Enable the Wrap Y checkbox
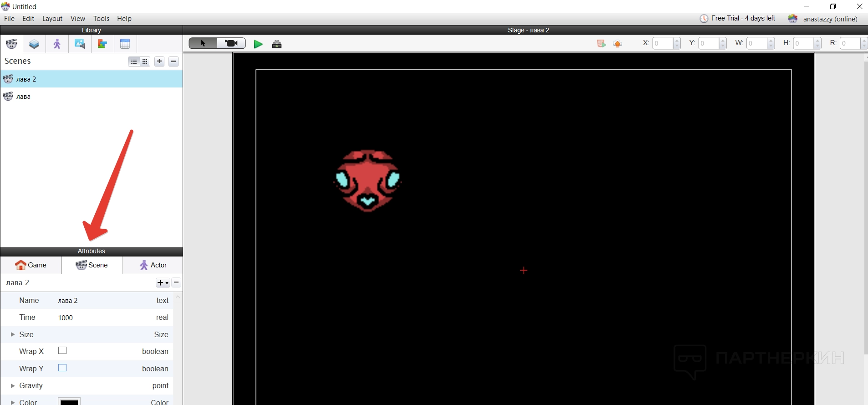868x405 pixels. 62,368
